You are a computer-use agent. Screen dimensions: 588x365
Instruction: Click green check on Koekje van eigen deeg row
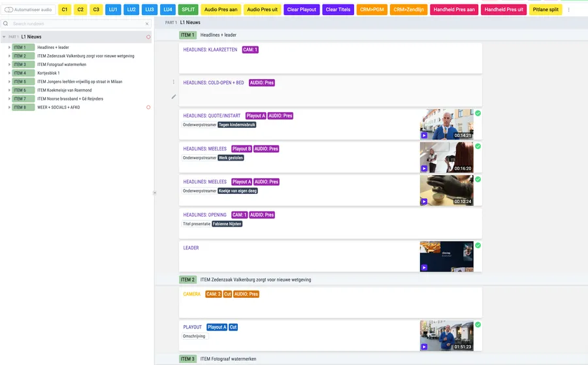click(478, 179)
